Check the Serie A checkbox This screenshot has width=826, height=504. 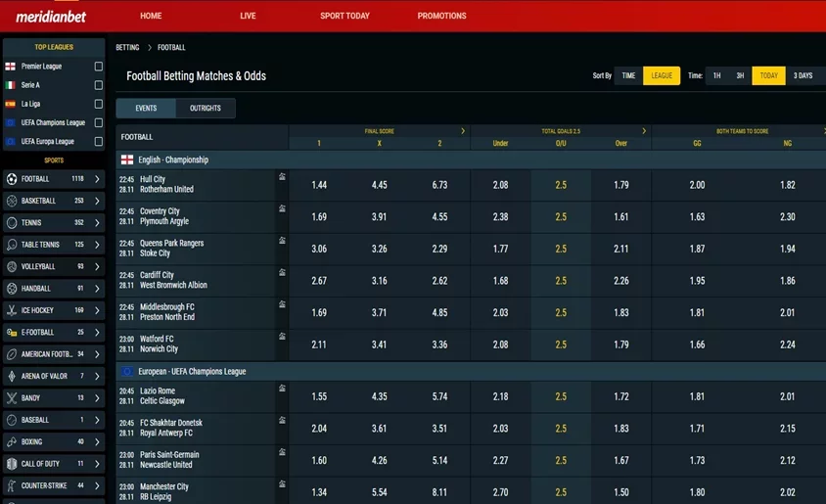[x=99, y=85]
